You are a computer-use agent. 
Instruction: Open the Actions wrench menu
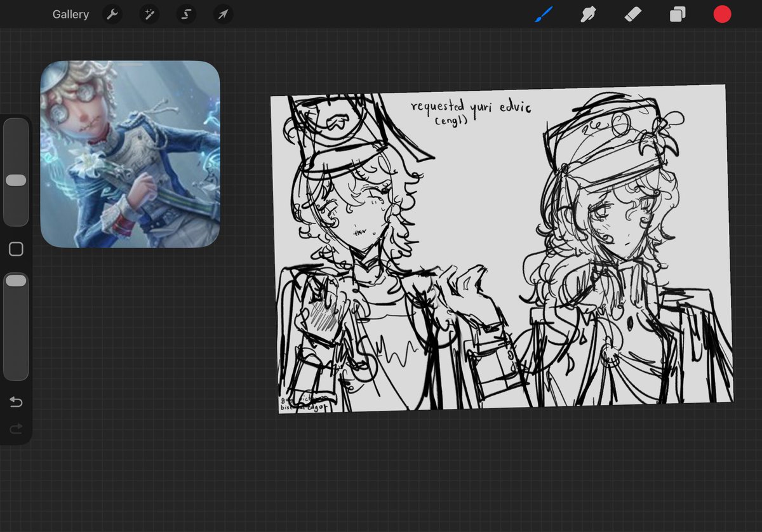pos(112,14)
